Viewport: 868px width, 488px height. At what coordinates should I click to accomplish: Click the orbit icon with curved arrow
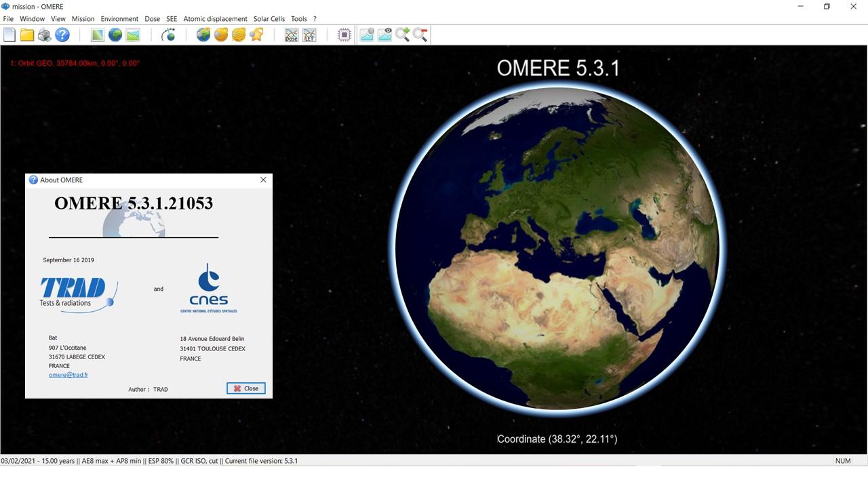coord(168,35)
